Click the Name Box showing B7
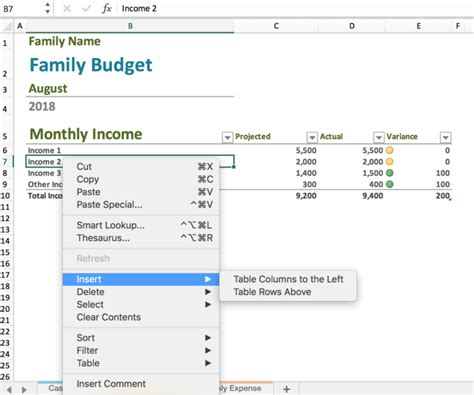The image size is (474, 395). tap(22, 8)
